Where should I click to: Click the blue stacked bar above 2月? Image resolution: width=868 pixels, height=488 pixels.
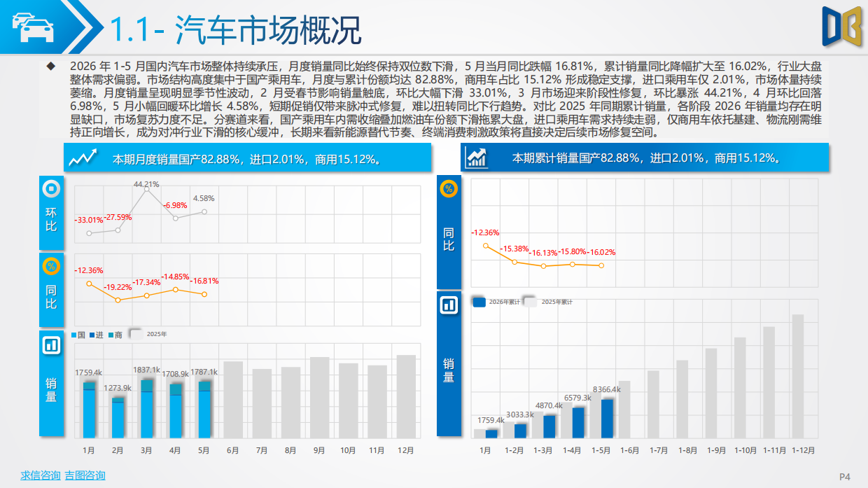(x=118, y=417)
